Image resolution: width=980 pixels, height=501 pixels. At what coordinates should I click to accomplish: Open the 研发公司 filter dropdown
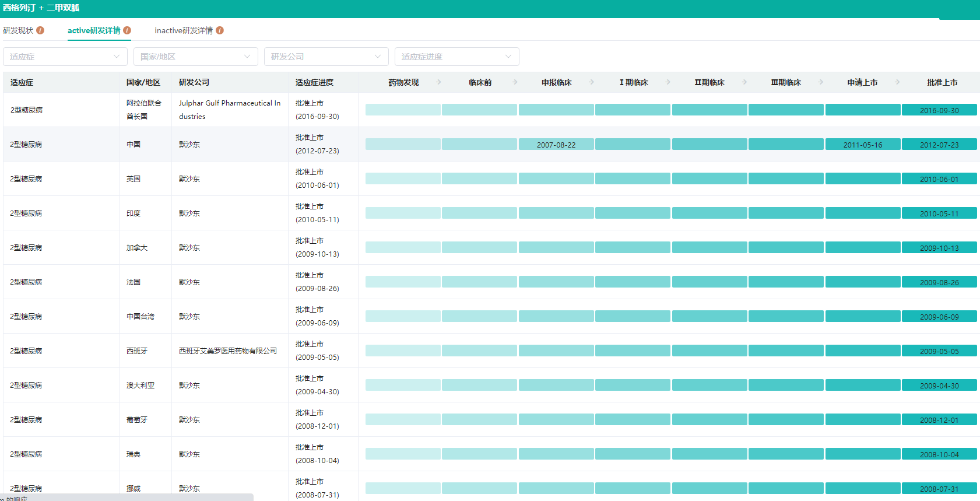pos(326,57)
